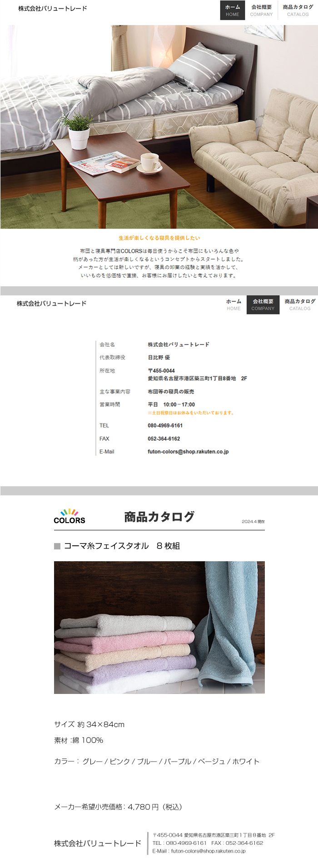Viewport: 318px width, 868px height.
Task: Click the company name in the footer
Action: (x=98, y=843)
